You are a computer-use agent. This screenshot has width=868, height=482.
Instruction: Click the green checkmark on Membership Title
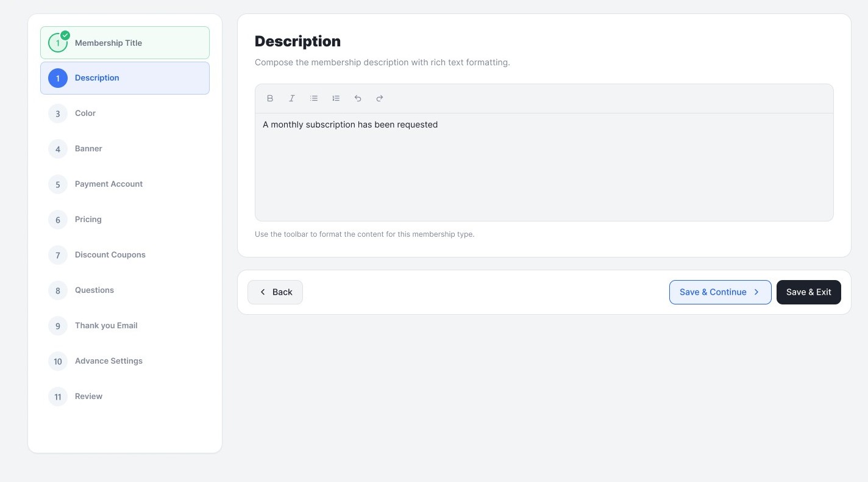[65, 35]
